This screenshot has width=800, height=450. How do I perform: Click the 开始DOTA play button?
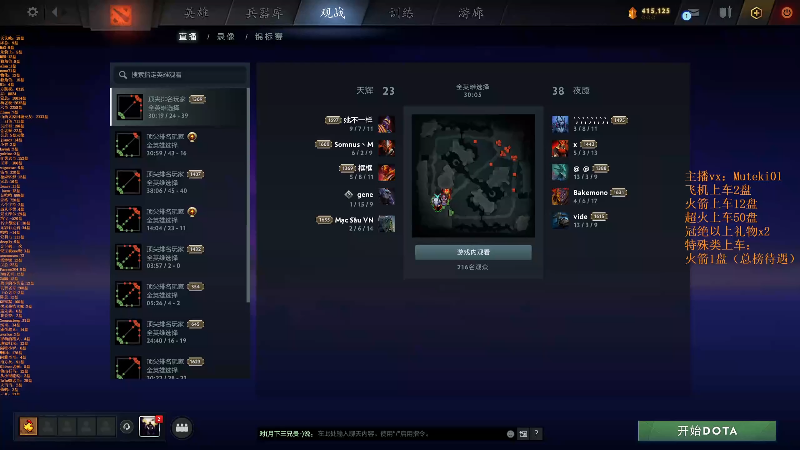(707, 431)
